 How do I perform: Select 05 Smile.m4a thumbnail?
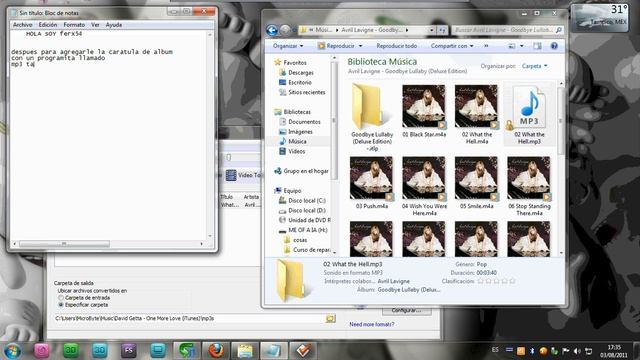(476, 178)
